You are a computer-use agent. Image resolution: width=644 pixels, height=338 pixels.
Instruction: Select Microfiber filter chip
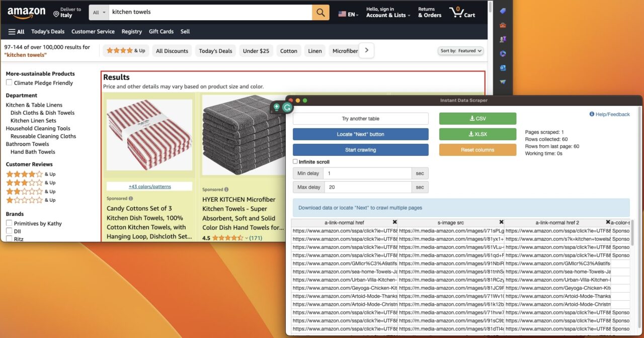tap(344, 51)
